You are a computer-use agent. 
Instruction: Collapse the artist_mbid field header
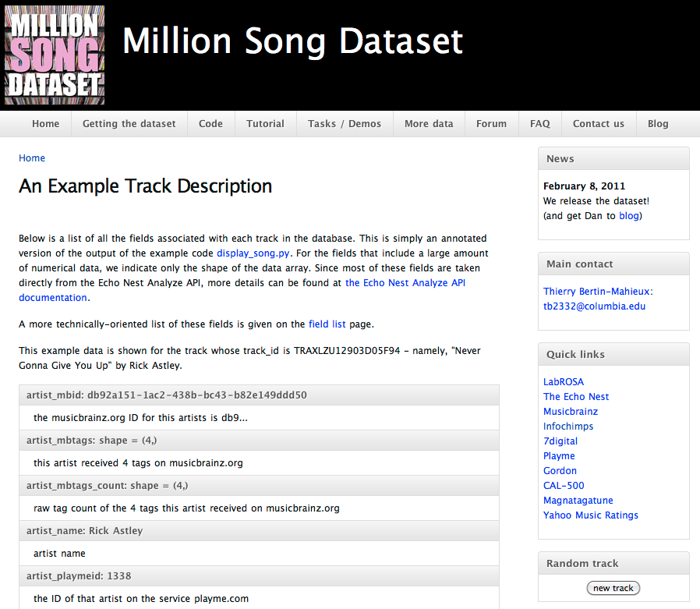tap(259, 395)
